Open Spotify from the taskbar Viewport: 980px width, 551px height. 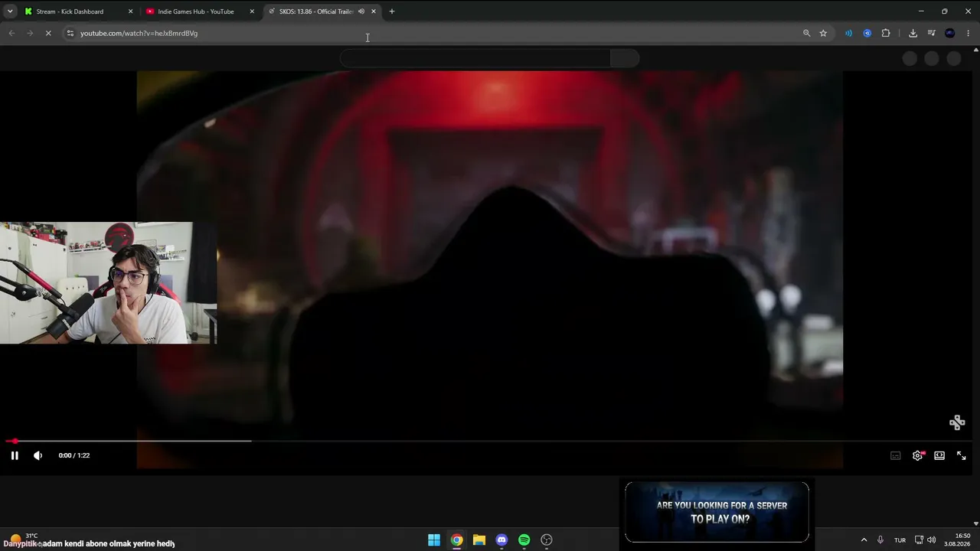click(524, 540)
